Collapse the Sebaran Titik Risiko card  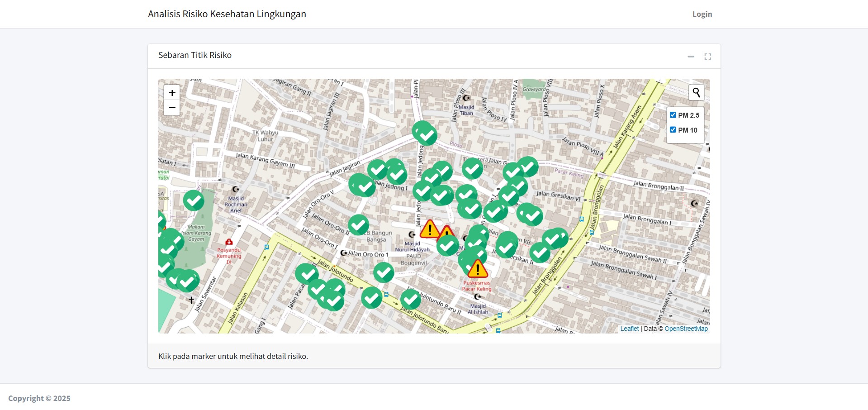click(x=691, y=57)
